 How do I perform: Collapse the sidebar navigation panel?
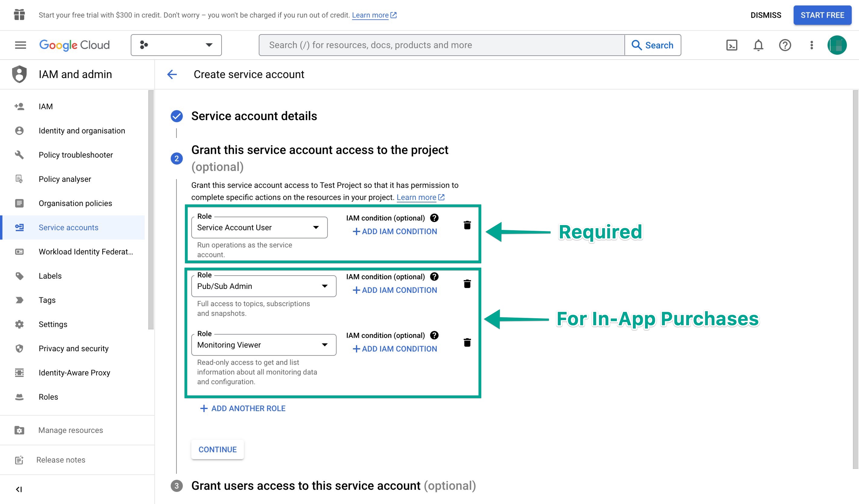coord(19,489)
